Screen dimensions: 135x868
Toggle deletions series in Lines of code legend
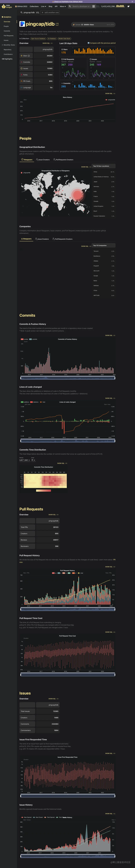34,402
